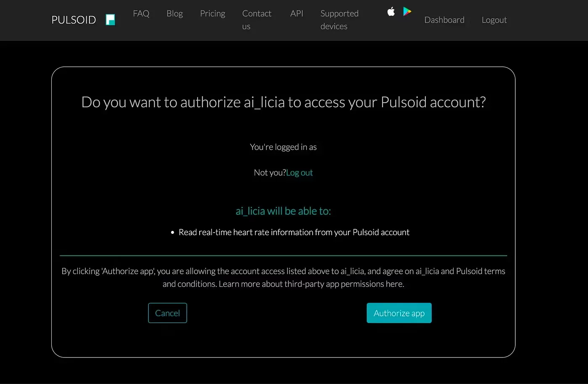This screenshot has height=384, width=588.
Task: Open the third-party app permissions 'here' link
Action: (394, 284)
